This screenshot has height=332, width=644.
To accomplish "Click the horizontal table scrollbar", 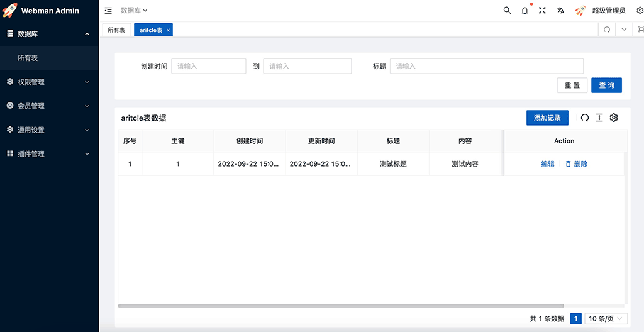I will [x=341, y=306].
